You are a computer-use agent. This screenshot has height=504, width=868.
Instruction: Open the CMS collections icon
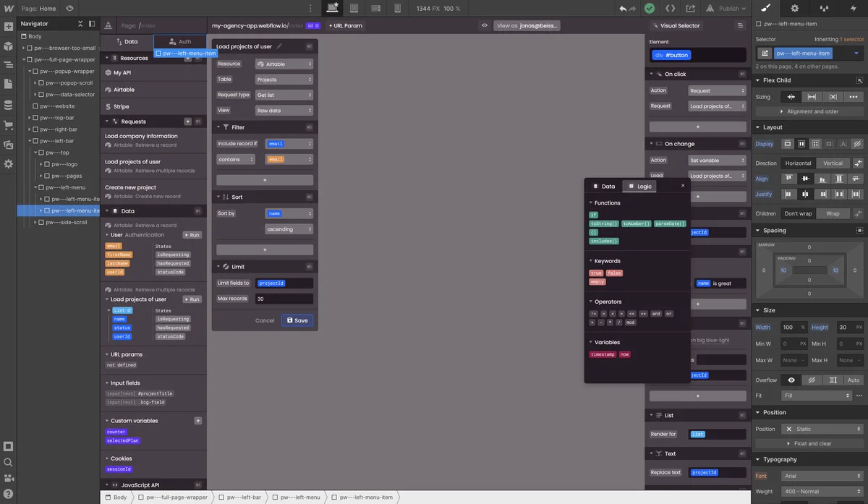pyautogui.click(x=9, y=105)
